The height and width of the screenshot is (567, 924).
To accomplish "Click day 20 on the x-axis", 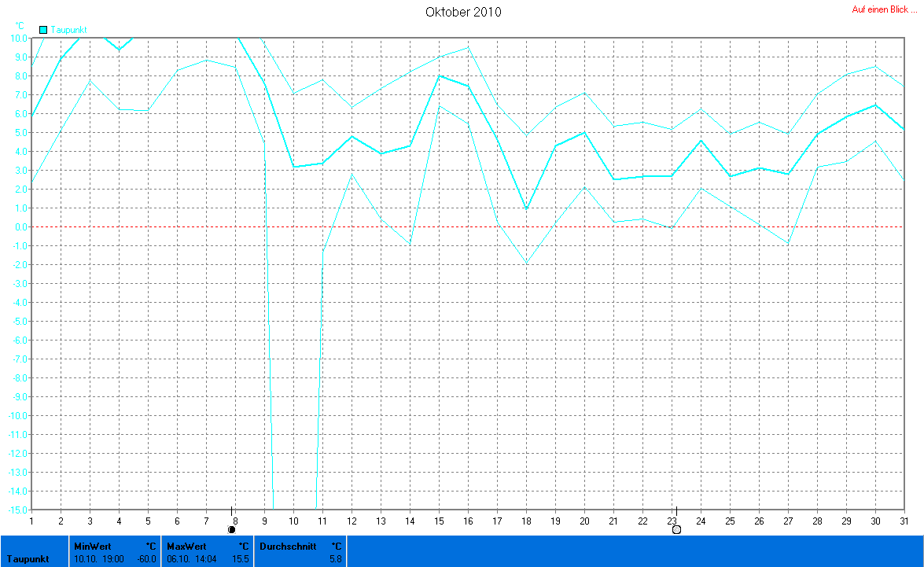I will [584, 521].
